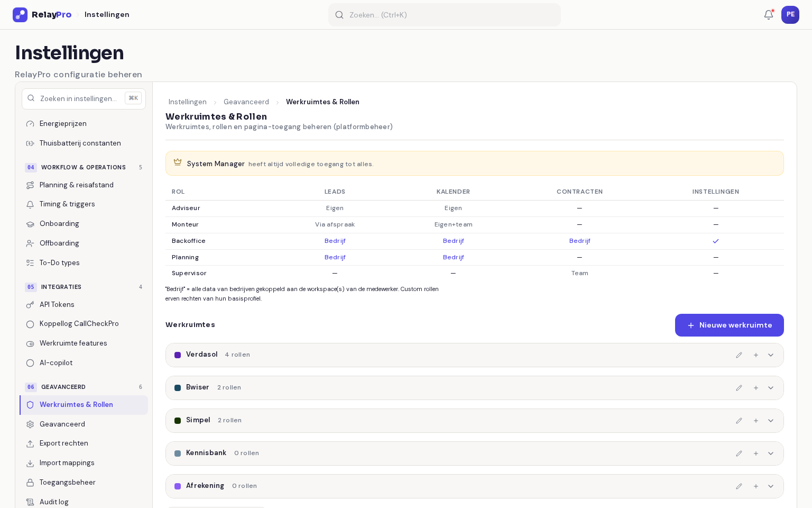The width and height of the screenshot is (812, 508).
Task: Click Instellingen in the top header
Action: click(107, 15)
